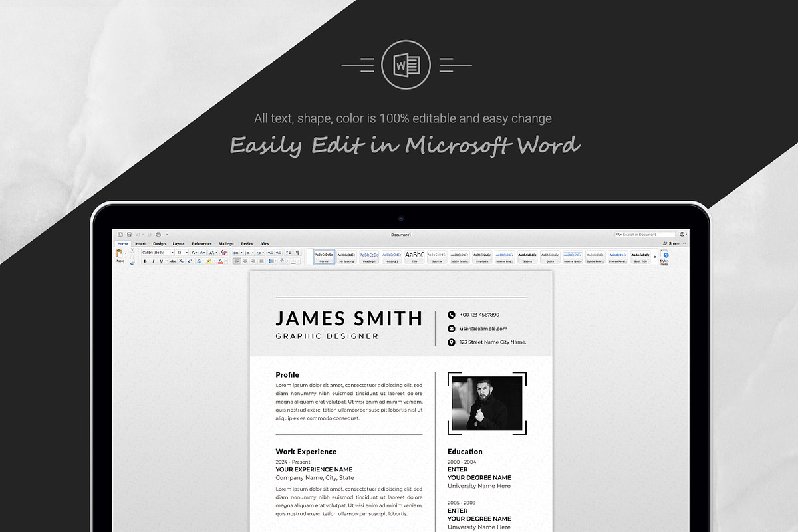Apply the Heading 1 style
The image size is (798, 532).
tap(369, 257)
